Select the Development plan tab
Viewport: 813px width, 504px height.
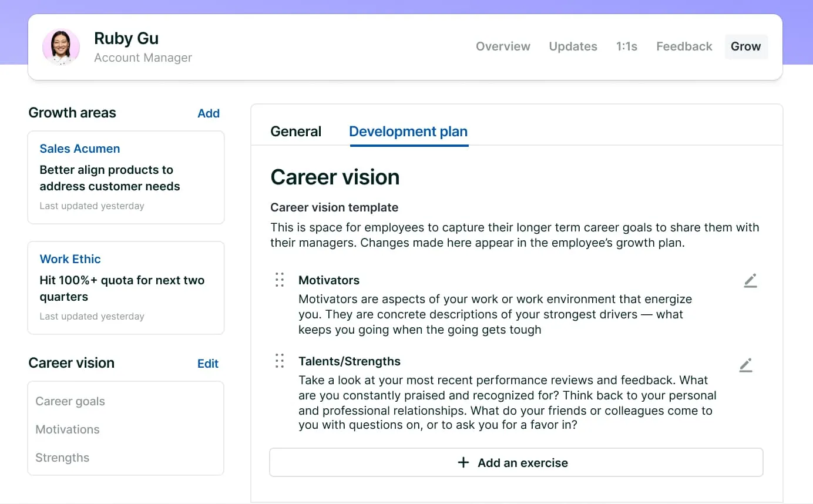click(408, 132)
